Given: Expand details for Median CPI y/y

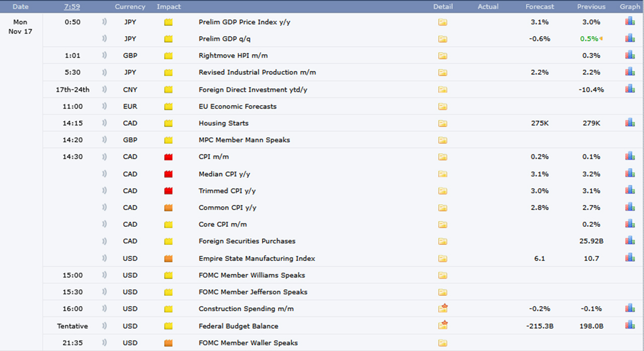Looking at the screenshot, I should click(442, 174).
